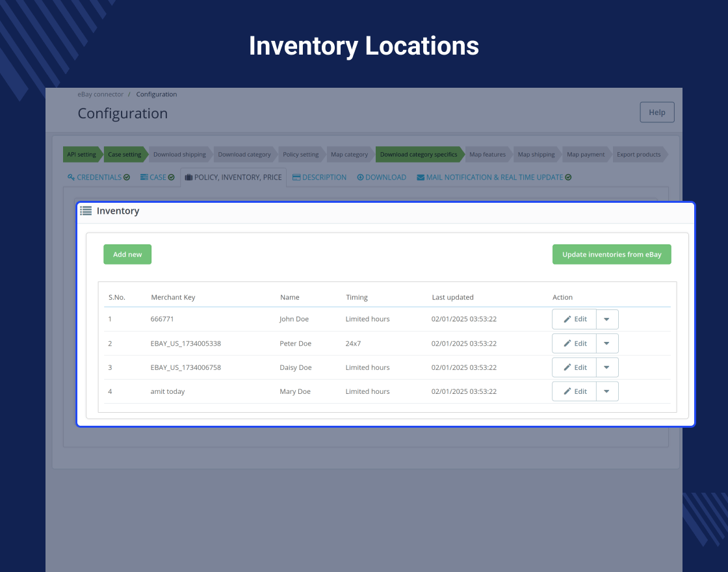Click the Last updated column header

(x=452, y=297)
